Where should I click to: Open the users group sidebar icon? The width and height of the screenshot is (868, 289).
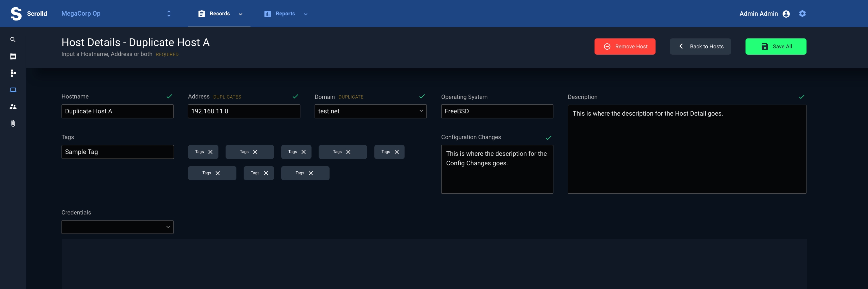pos(13,107)
